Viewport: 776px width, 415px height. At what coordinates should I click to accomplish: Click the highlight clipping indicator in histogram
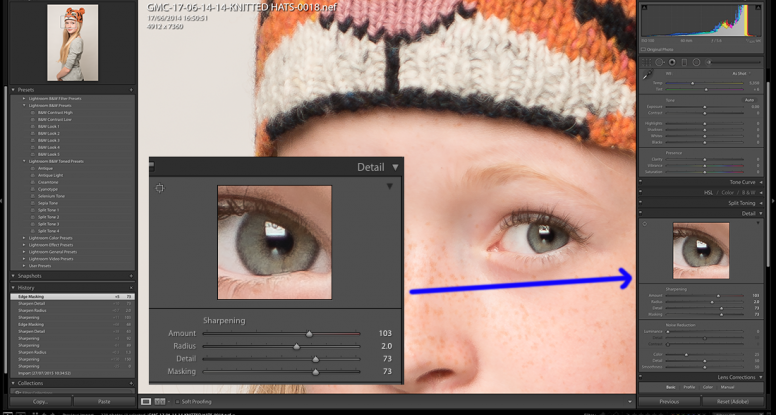pyautogui.click(x=760, y=7)
